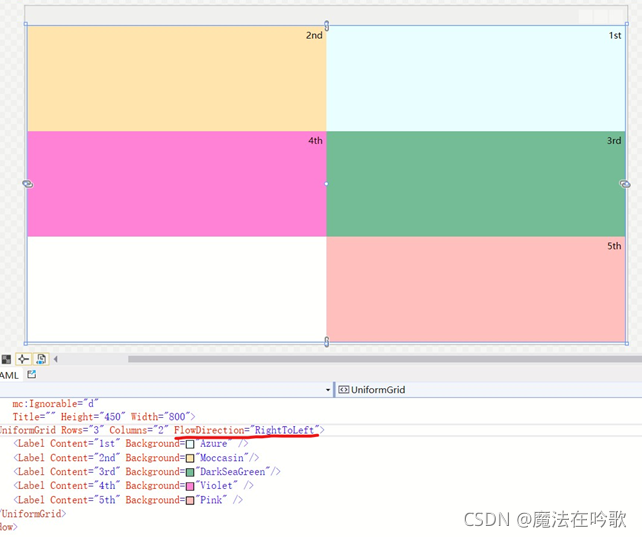The width and height of the screenshot is (642, 537).
Task: Click the Pink color swatch in code
Action: click(190, 500)
